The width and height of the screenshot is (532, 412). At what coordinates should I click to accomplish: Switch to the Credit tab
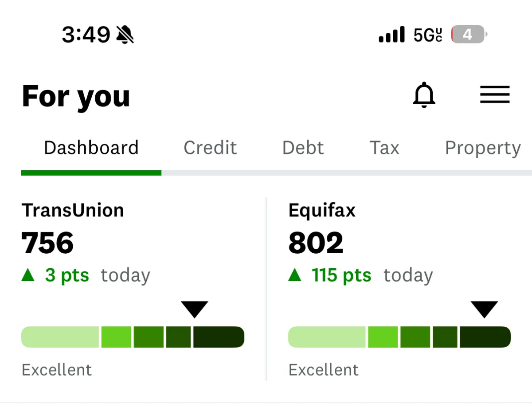tap(210, 148)
